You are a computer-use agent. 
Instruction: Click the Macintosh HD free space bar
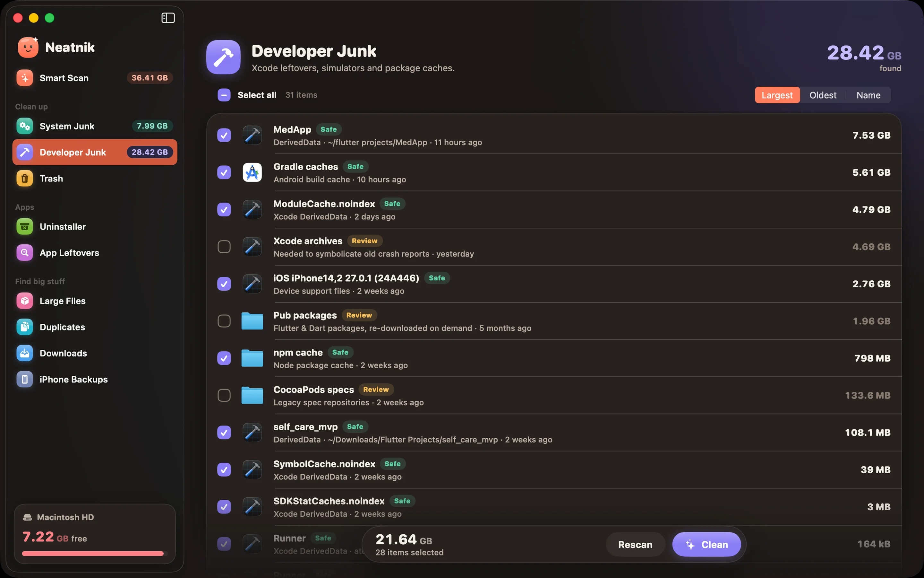[x=95, y=553]
